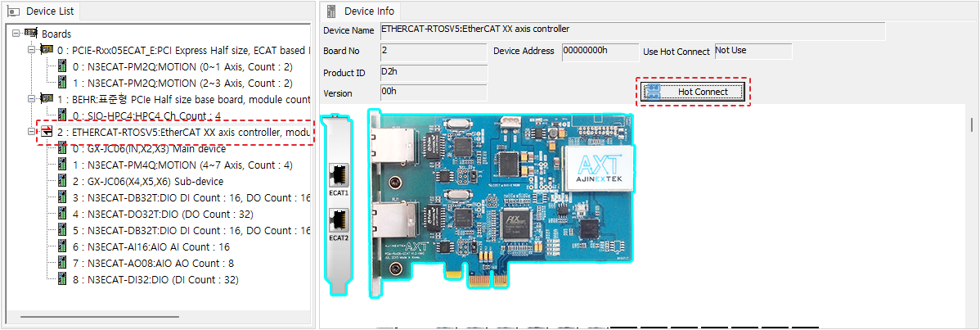This screenshot has width=980, height=330.
Task: Select GX-JC06(IN,X2,X3) Main device row
Action: [x=149, y=149]
